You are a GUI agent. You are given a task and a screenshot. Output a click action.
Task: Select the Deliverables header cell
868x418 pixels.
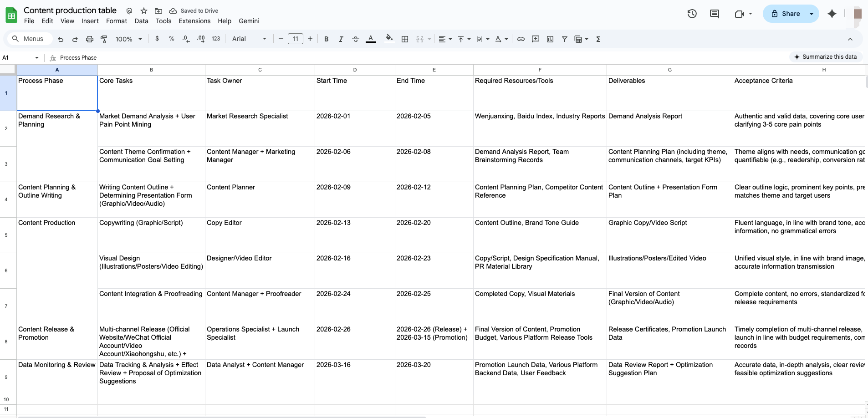point(669,93)
